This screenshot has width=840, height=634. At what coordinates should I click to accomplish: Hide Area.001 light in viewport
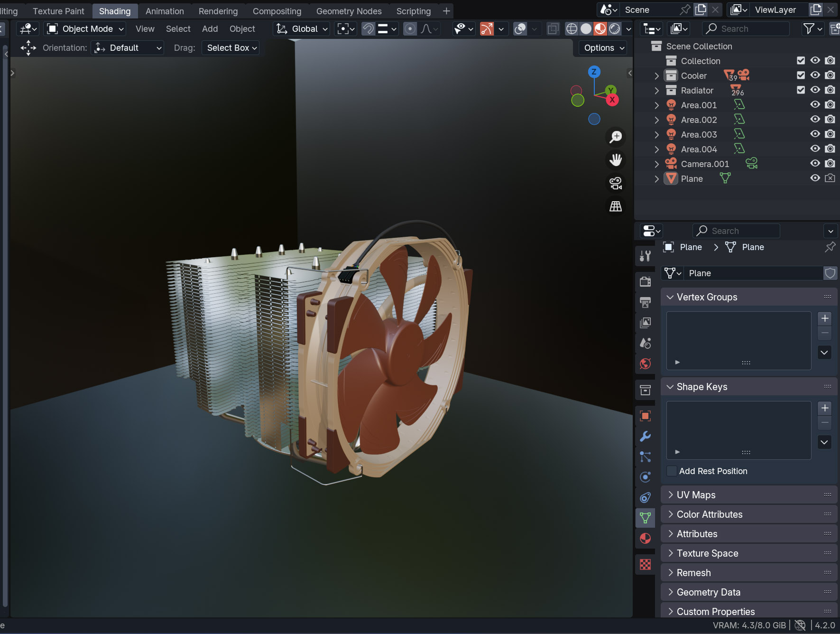pos(815,104)
